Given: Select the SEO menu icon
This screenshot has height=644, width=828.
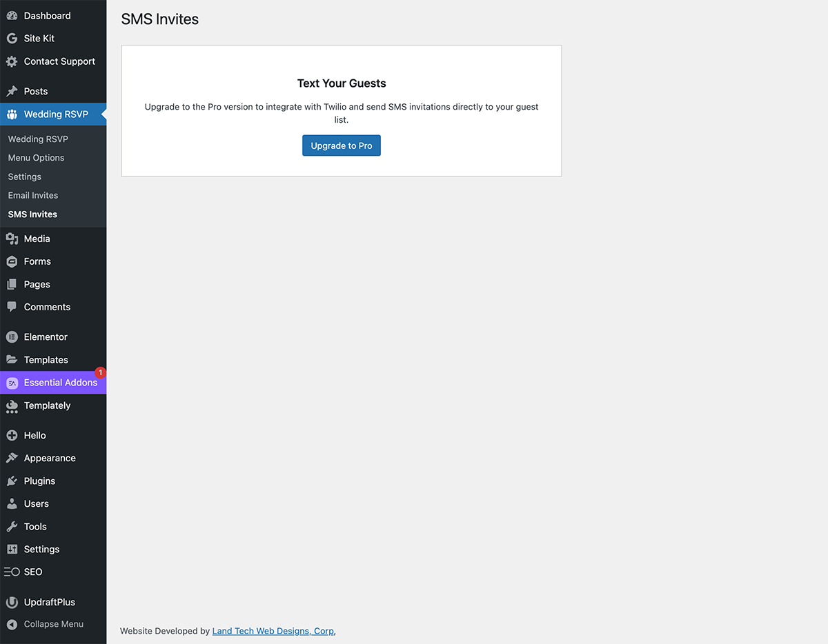Looking at the screenshot, I should point(11,572).
